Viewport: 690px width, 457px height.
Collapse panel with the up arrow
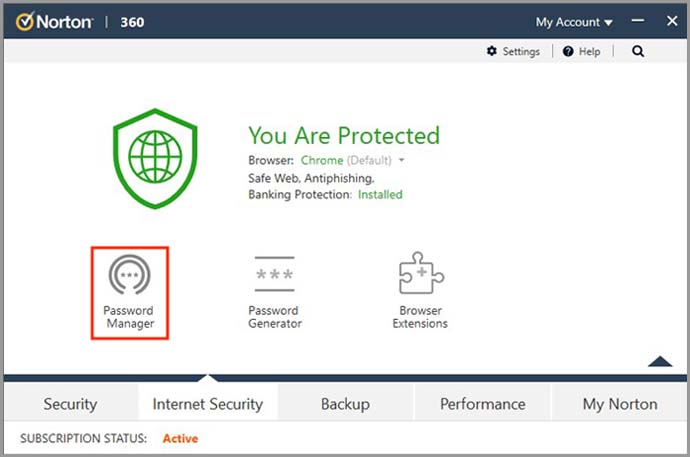[660, 361]
